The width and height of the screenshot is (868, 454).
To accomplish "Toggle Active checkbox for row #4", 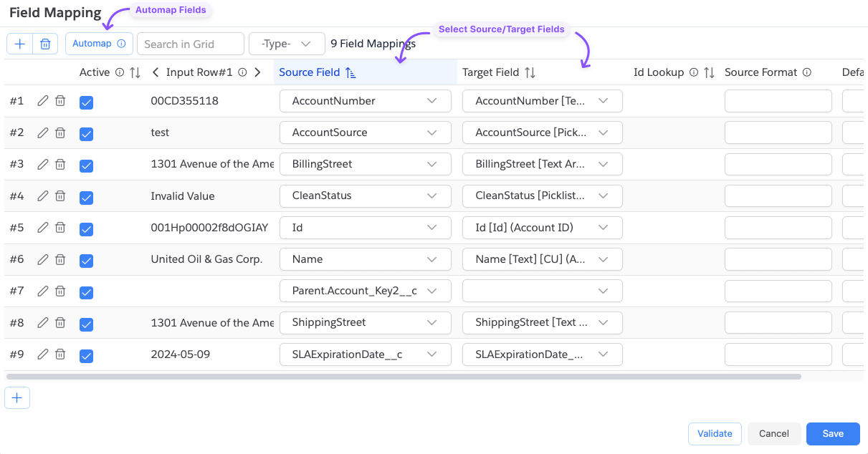I will [87, 197].
